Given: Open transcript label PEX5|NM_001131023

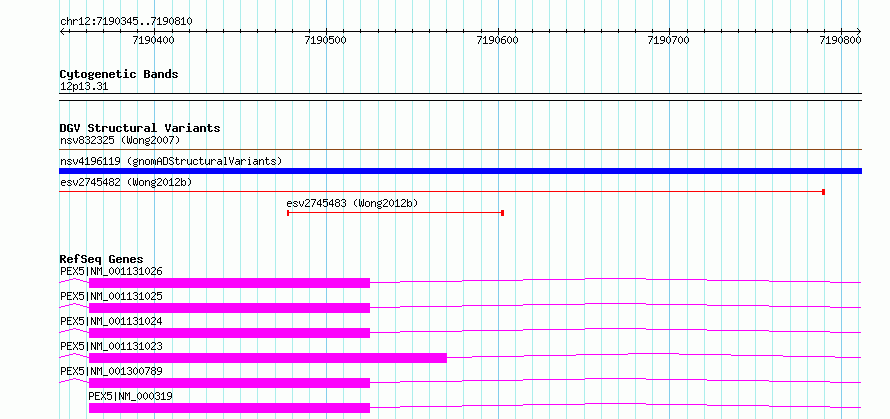Looking at the screenshot, I should [x=111, y=346].
